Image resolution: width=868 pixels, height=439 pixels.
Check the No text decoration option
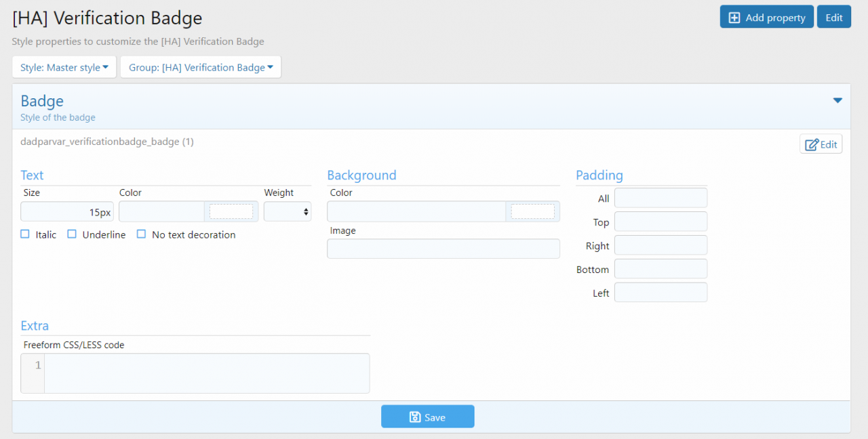(142, 234)
